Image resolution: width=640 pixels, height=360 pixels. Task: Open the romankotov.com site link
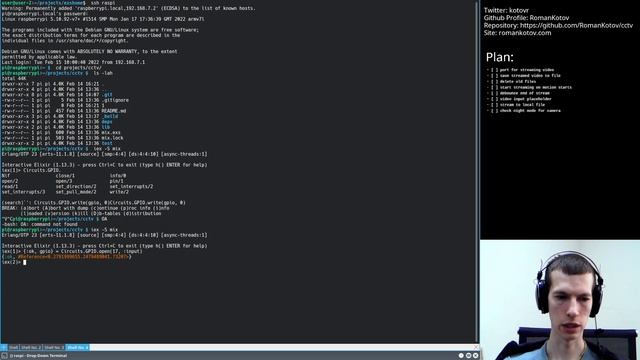pos(525,33)
